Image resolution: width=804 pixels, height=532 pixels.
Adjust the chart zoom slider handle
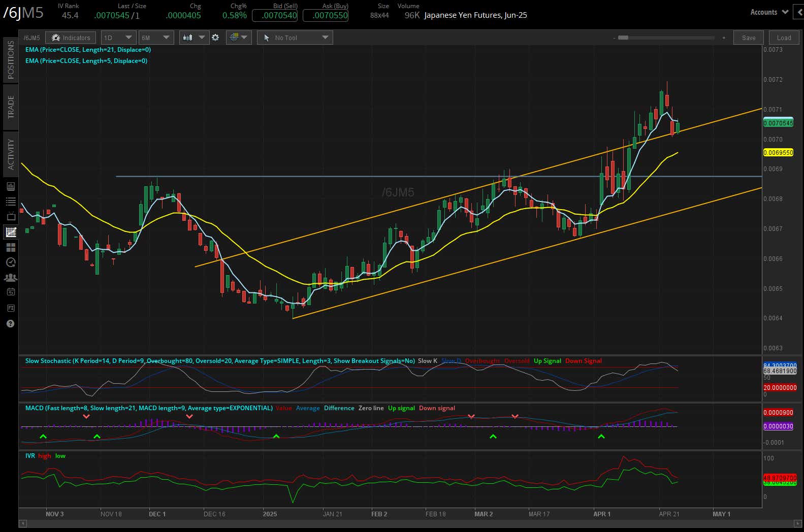coord(623,38)
